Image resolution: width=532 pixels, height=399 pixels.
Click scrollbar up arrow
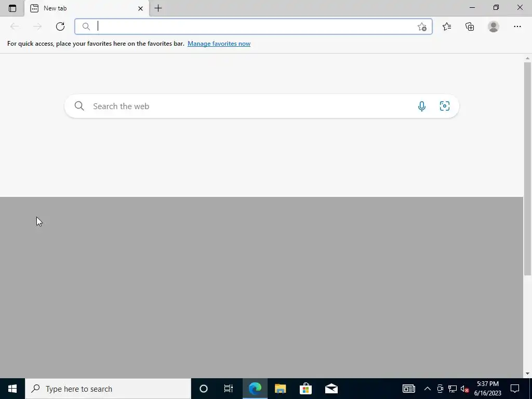[527, 58]
